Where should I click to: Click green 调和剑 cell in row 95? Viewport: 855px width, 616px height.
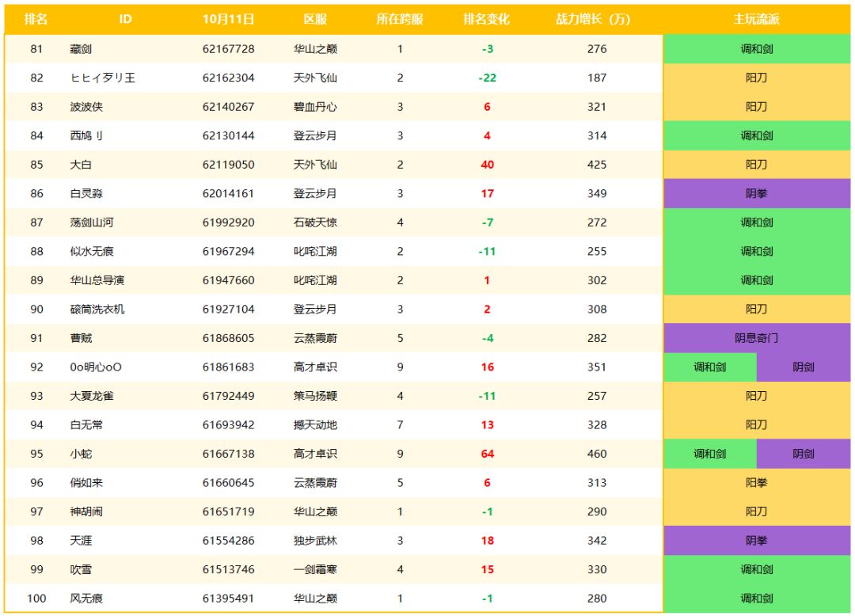coord(710,454)
